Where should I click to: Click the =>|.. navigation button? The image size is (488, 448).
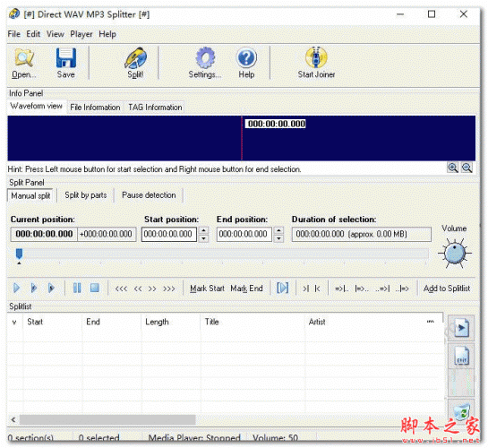(342, 289)
